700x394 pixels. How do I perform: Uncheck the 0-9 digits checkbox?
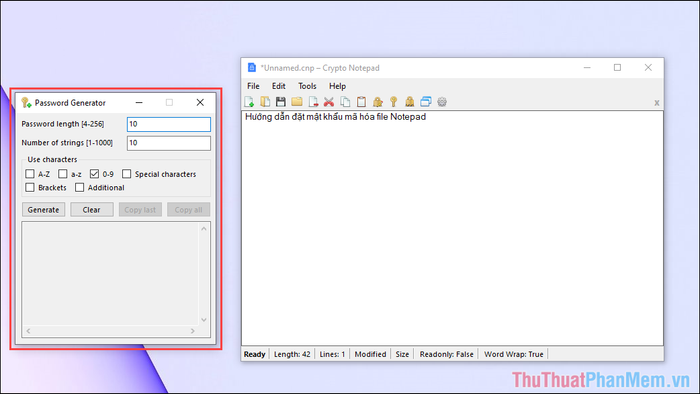point(94,174)
